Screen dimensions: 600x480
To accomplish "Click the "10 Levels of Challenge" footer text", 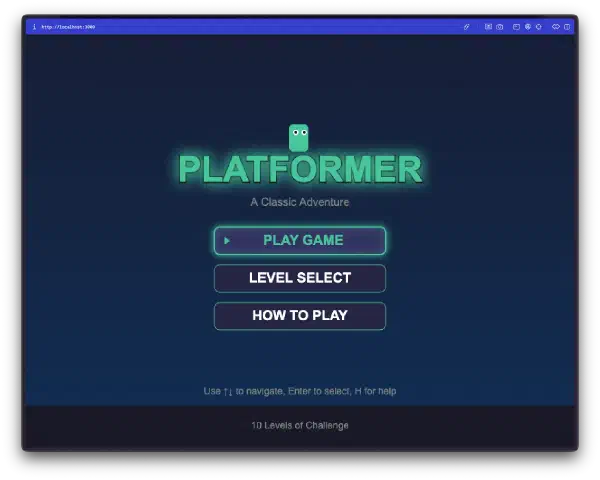I will click(300, 425).
